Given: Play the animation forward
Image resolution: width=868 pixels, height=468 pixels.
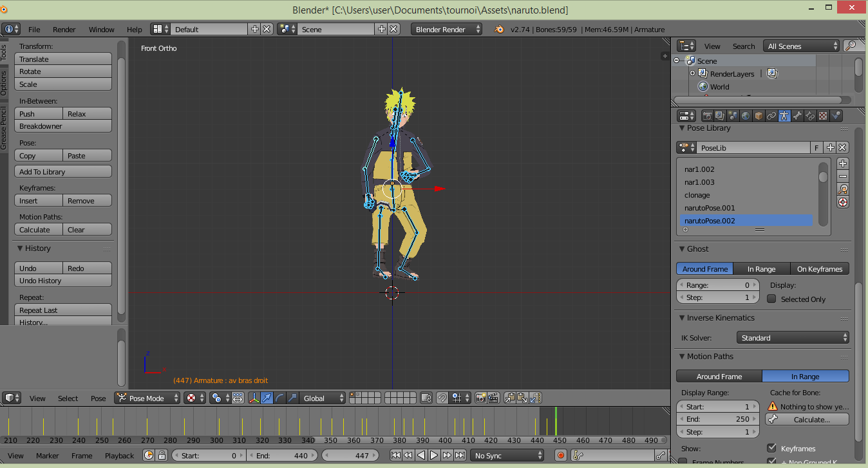Looking at the screenshot, I should pyautogui.click(x=434, y=455).
